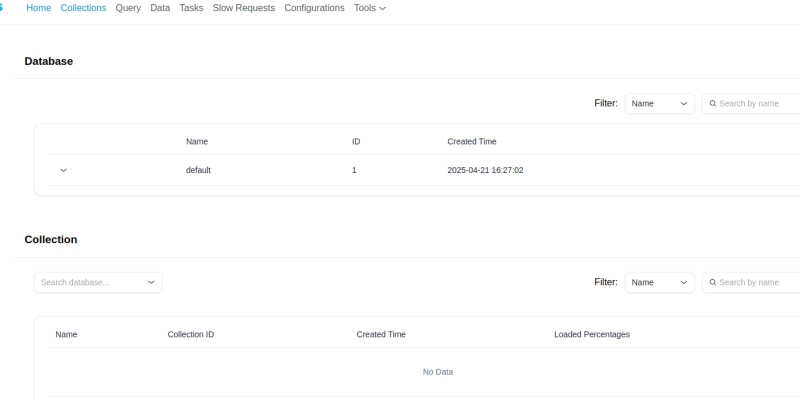The width and height of the screenshot is (800, 401).
Task: Open the Query page
Action: point(128,8)
